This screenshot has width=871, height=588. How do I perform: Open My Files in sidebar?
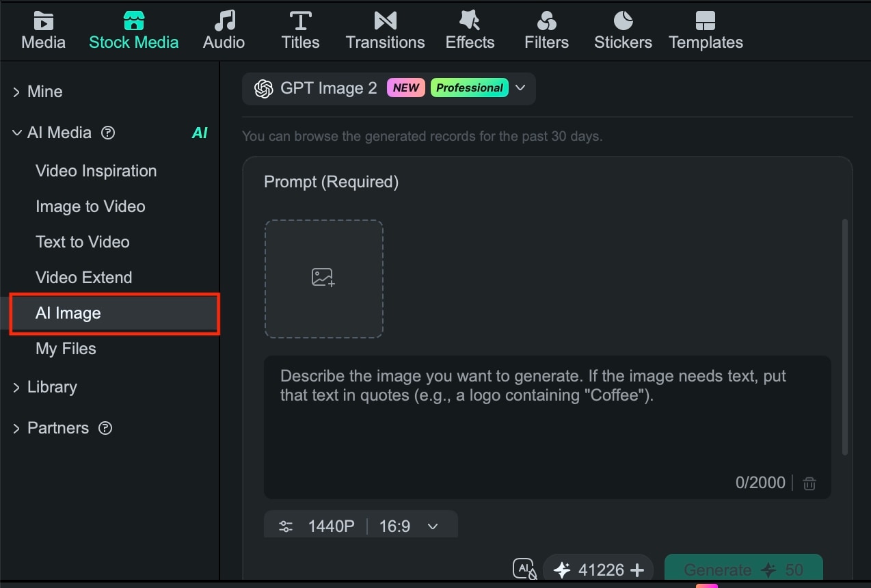pos(66,349)
